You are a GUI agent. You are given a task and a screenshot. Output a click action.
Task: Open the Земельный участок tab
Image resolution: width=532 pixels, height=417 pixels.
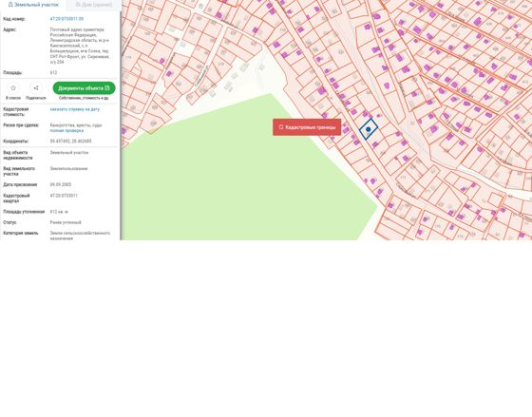tap(33, 5)
